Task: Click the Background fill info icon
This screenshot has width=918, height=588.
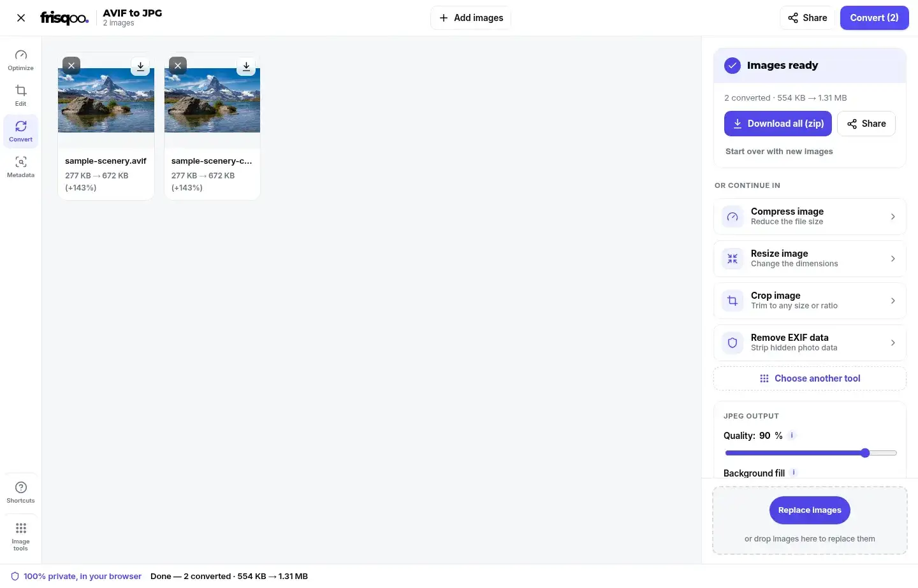Action: (794, 473)
